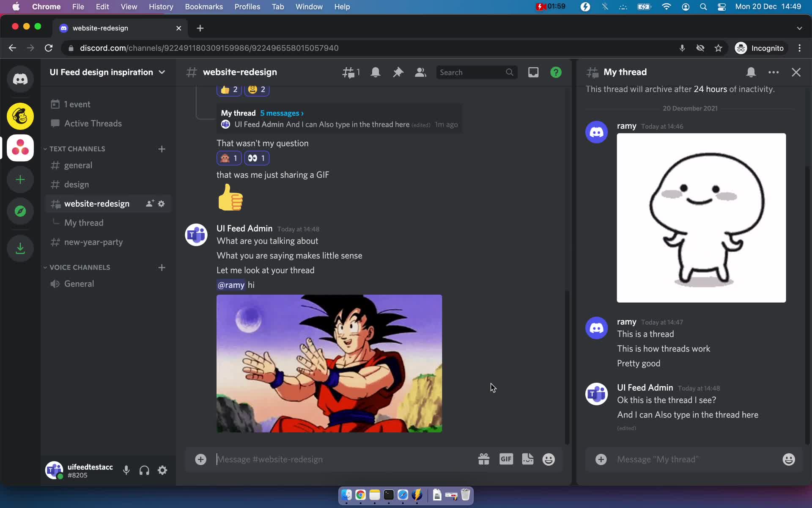The width and height of the screenshot is (812, 508).
Task: Select the Mailchimp monkey server icon
Action: coord(20,116)
